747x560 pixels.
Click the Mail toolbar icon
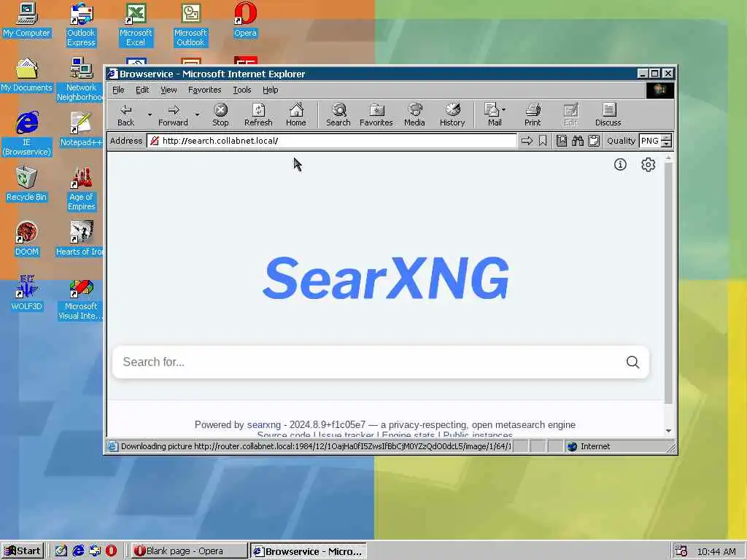tap(492, 114)
